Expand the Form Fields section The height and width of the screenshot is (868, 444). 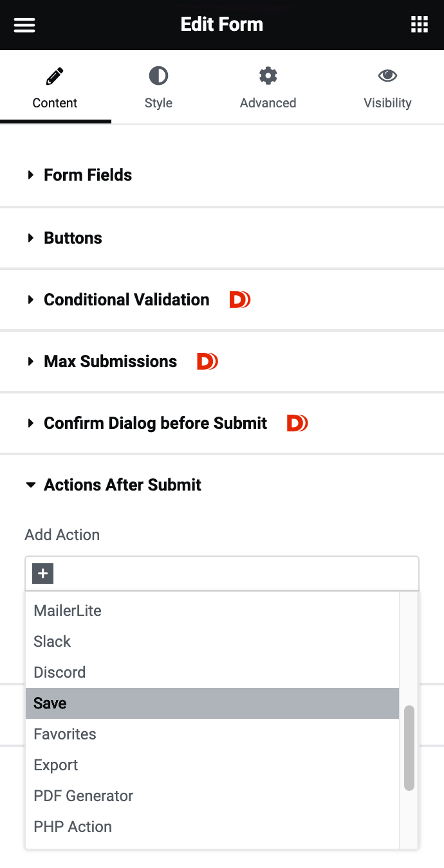(x=88, y=175)
